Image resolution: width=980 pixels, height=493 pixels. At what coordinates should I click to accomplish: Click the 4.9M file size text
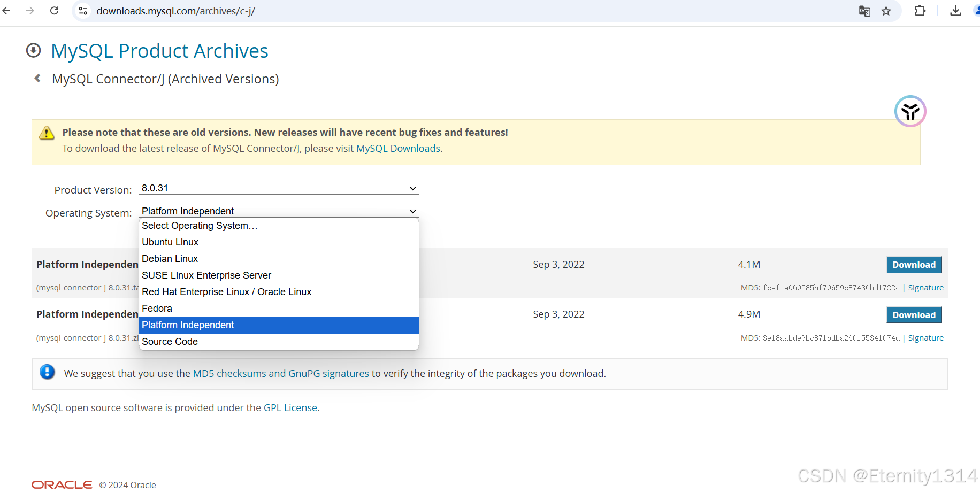pyautogui.click(x=749, y=314)
